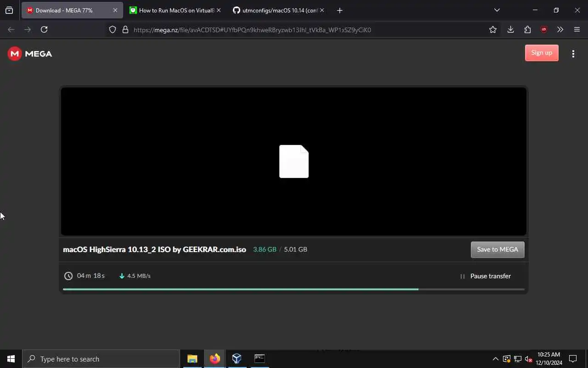
Task: Close the utmconfigs tab
Action: coord(322,10)
